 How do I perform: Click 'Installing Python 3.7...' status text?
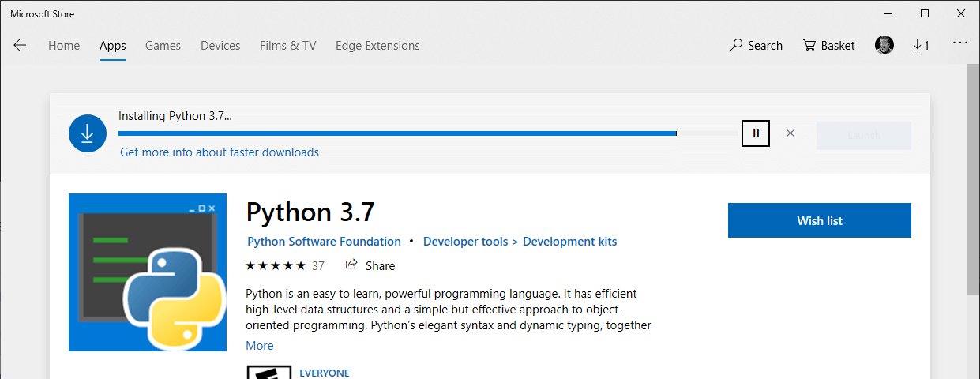175,116
